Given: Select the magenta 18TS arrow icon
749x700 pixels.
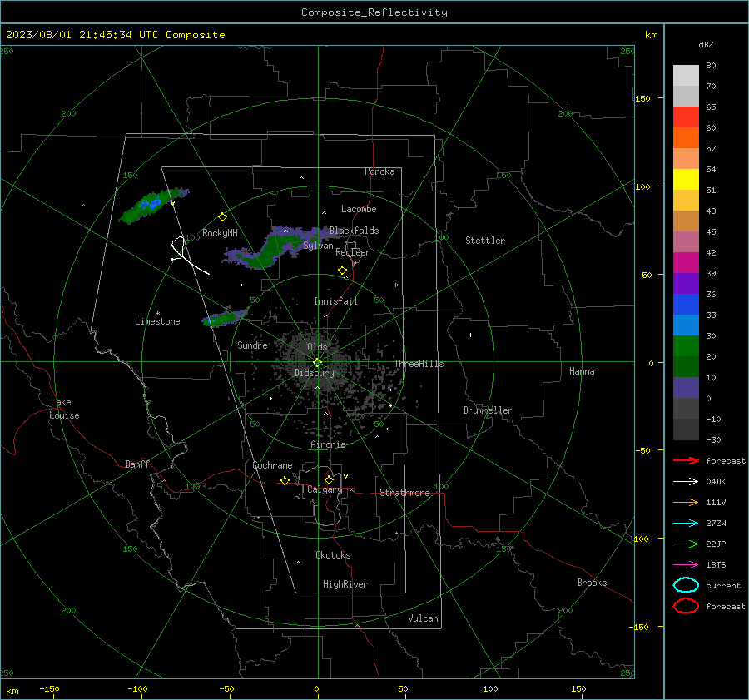Looking at the screenshot, I should 686,565.
